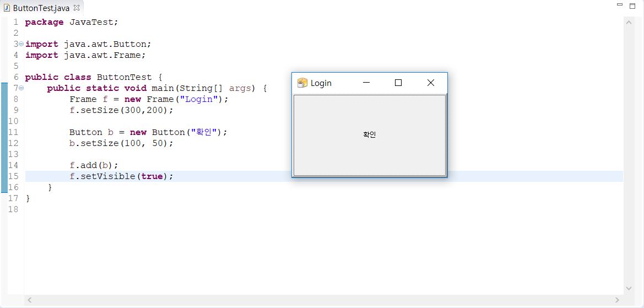Viewport: 644px width, 308px height.
Task: Click the Java icon in the Login title bar
Action: pyautogui.click(x=302, y=83)
